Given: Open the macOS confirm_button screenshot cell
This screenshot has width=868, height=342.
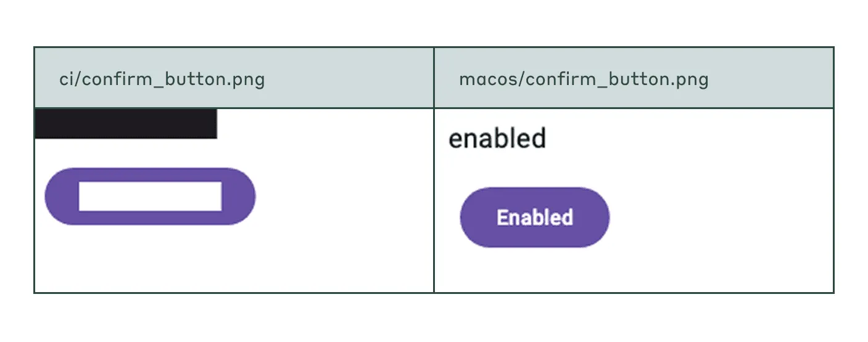Looking at the screenshot, I should (x=634, y=200).
